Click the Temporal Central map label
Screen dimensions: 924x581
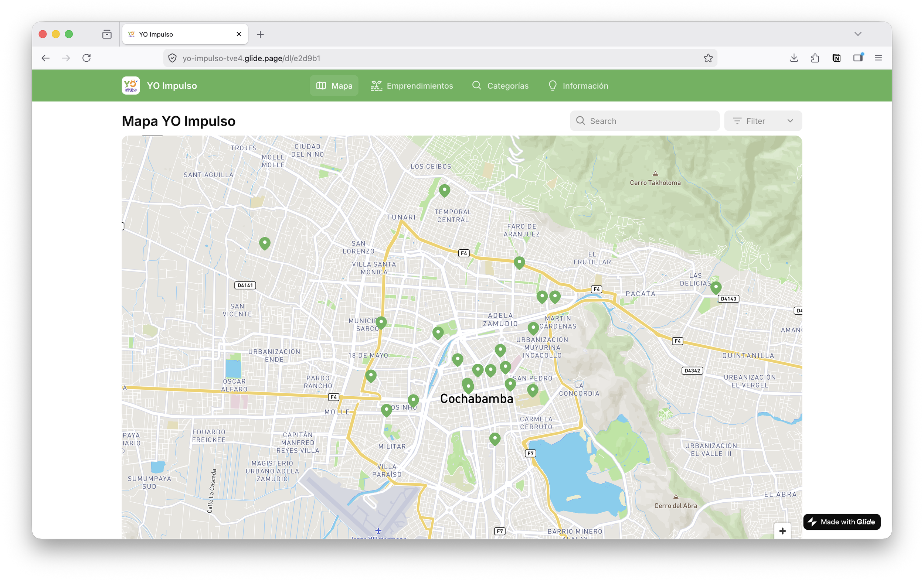click(453, 216)
